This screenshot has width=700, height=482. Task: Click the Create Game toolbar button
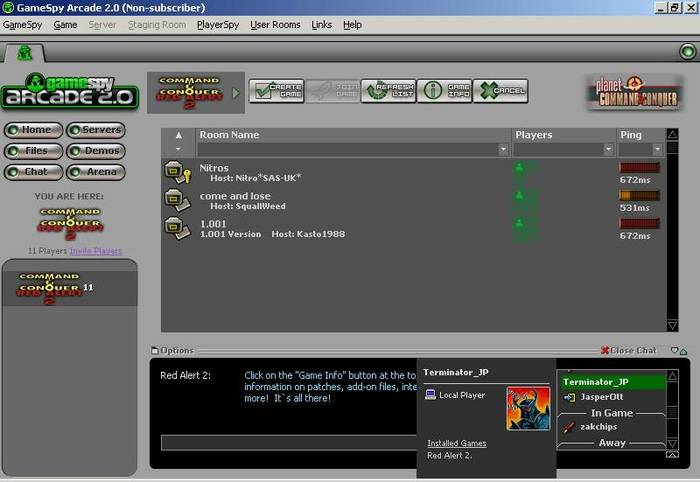pos(276,92)
